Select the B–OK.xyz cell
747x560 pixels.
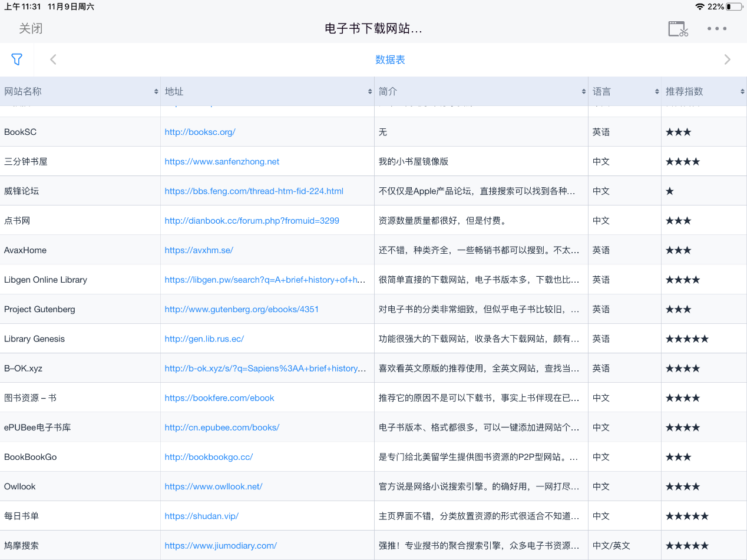(x=80, y=368)
